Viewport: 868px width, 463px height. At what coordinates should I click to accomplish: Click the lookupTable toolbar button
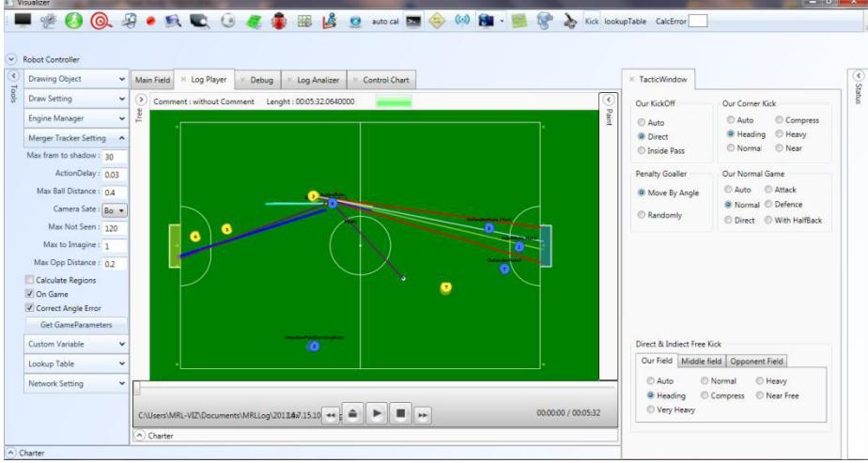[x=625, y=22]
